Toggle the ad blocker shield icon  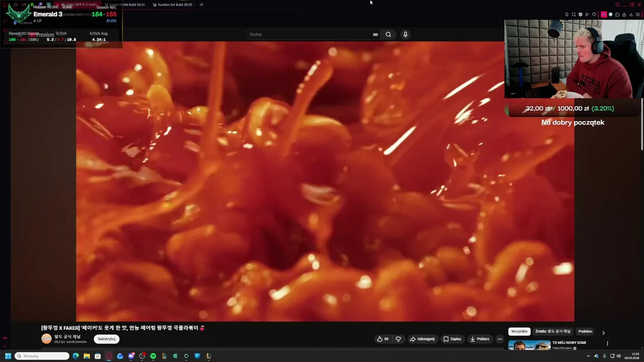click(x=580, y=15)
